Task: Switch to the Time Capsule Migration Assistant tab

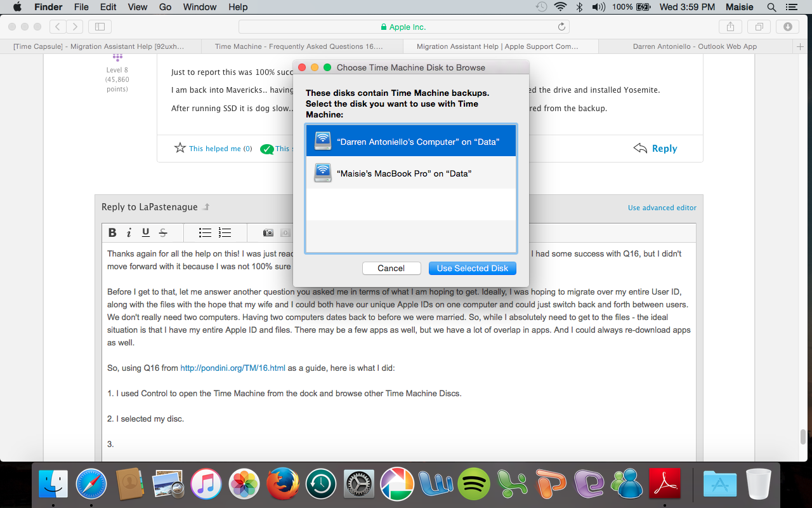Action: click(x=99, y=46)
